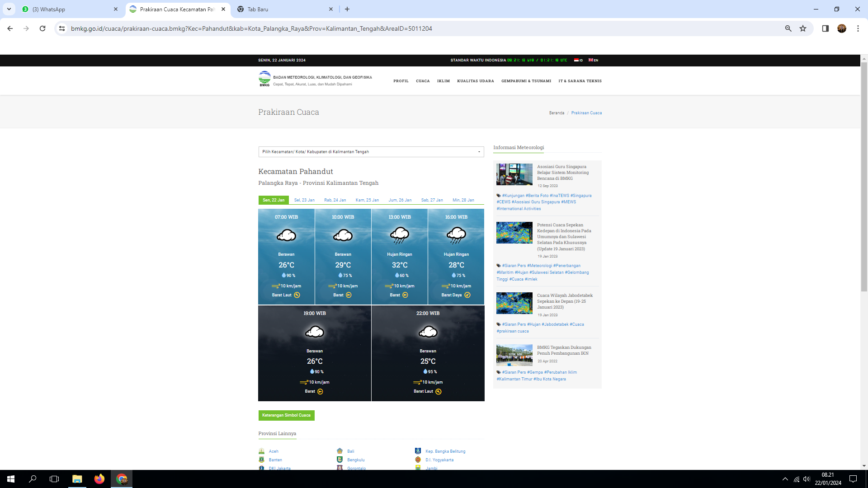The height and width of the screenshot is (488, 868).
Task: Click the Indonesian flag ID language icon
Action: 578,60
